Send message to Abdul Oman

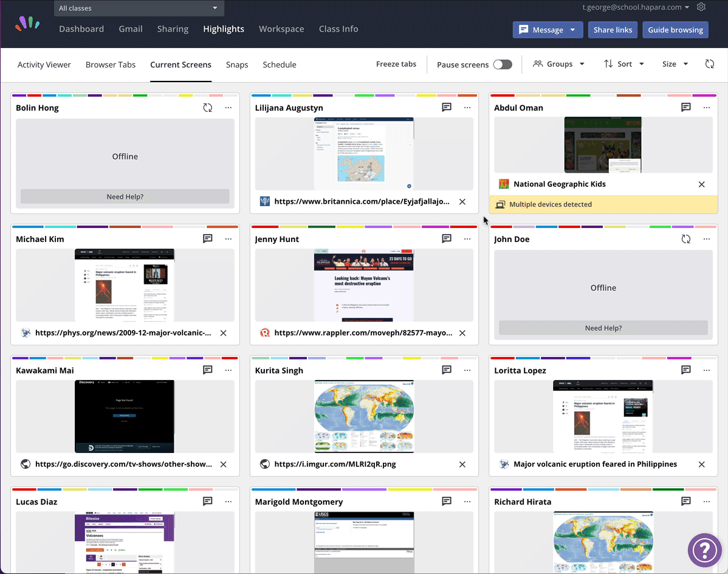685,107
